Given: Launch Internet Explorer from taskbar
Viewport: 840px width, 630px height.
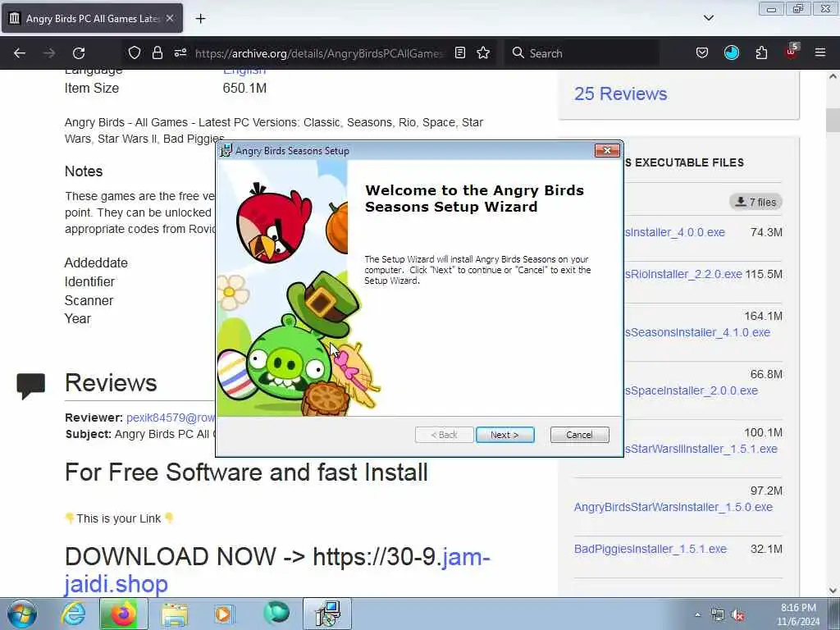Looking at the screenshot, I should (x=73, y=614).
